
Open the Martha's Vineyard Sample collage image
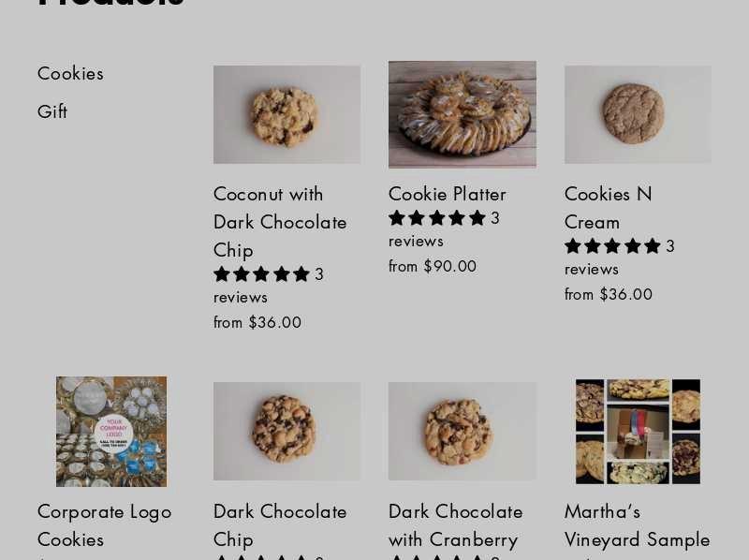(638, 432)
